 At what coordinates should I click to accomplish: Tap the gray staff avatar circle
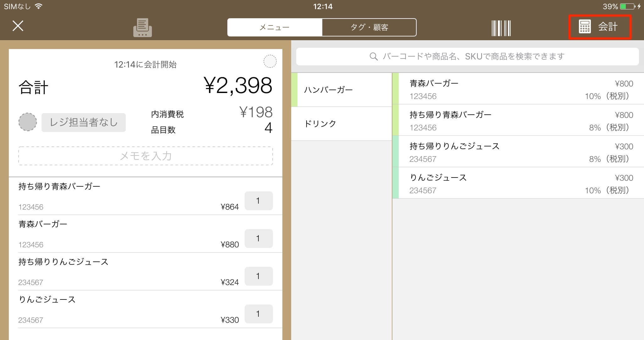[x=28, y=122]
